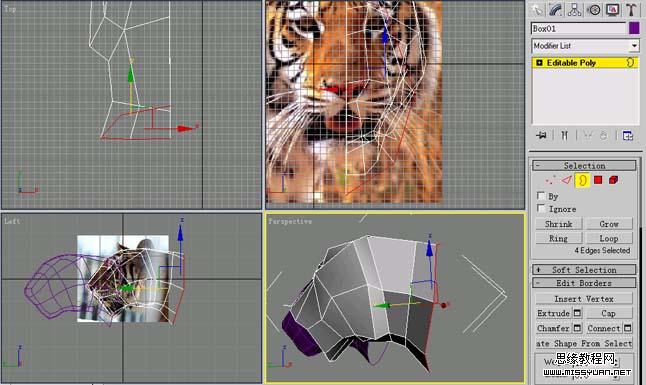Click the Shrink selection button

pyautogui.click(x=559, y=224)
